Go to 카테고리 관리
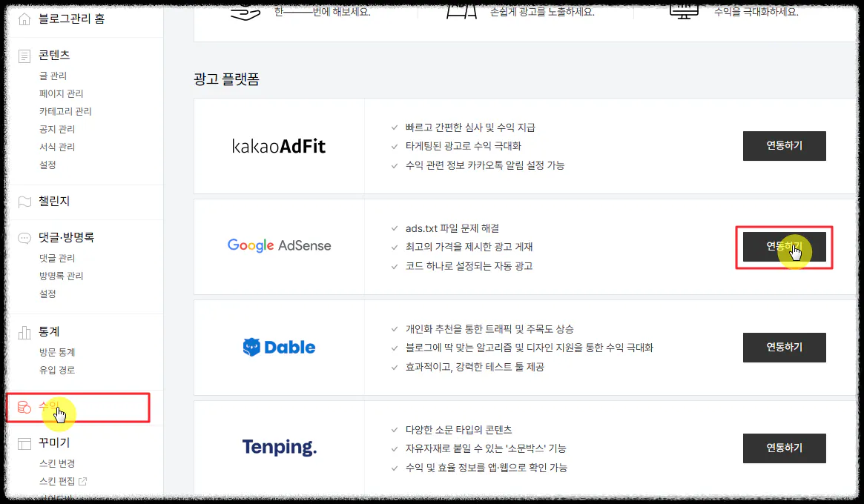The image size is (864, 504). (65, 111)
